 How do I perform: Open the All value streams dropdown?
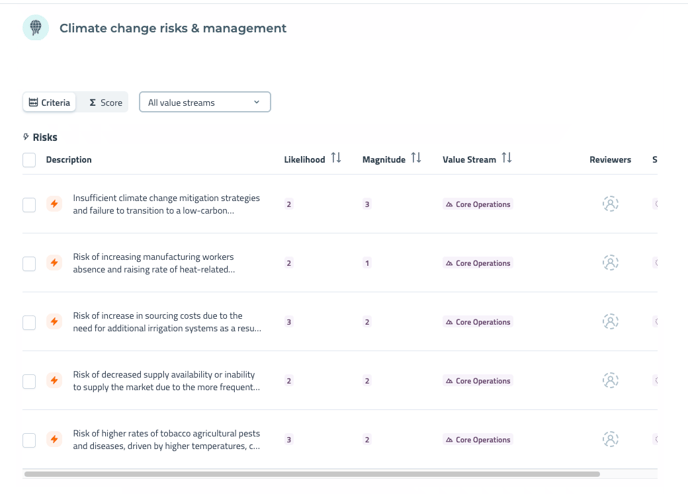click(205, 102)
